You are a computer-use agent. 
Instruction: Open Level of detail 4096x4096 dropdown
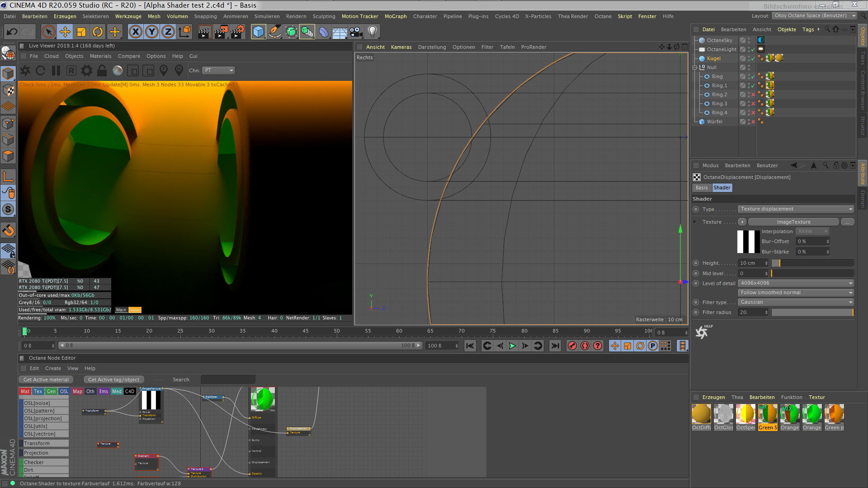(x=796, y=283)
